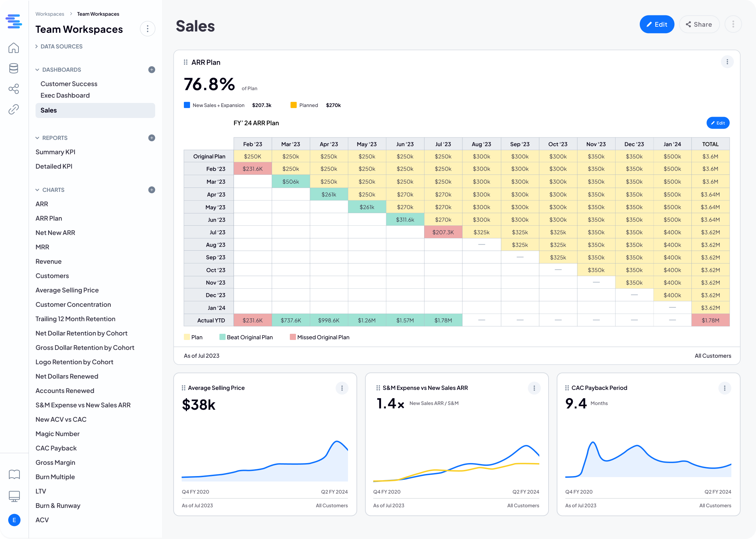The height and width of the screenshot is (539, 756).
Task: Click the Jul '23 actual $207.3K cell
Action: tap(443, 232)
